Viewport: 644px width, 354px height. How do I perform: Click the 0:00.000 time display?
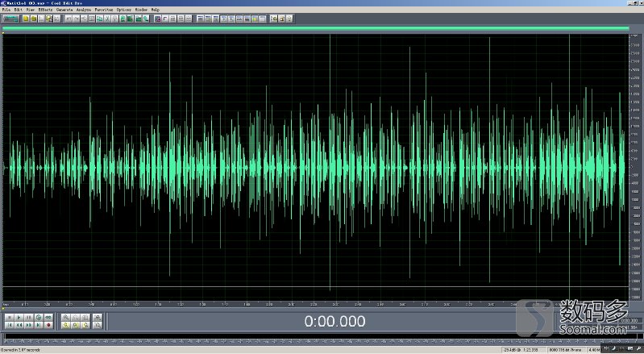coord(334,321)
